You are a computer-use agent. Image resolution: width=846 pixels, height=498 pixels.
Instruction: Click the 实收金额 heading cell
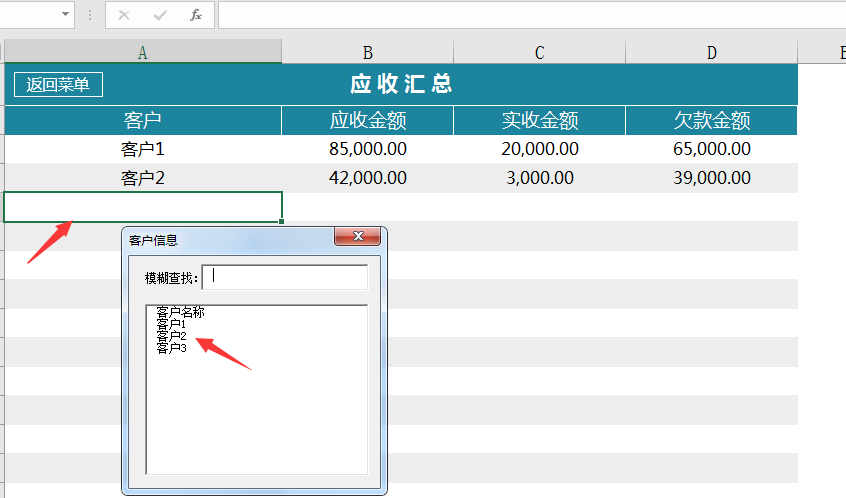(x=540, y=120)
